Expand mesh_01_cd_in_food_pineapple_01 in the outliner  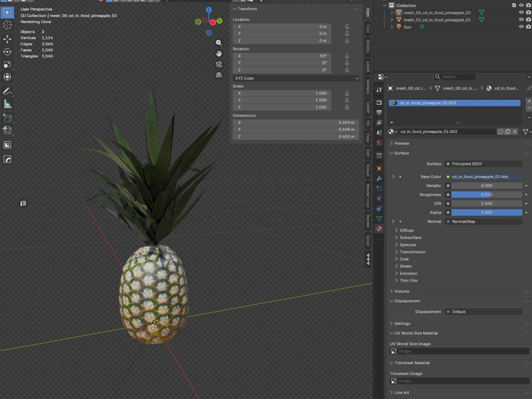[391, 20]
